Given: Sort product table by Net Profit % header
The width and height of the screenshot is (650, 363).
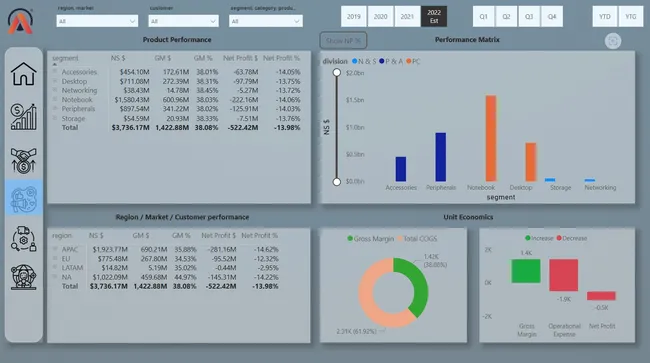Looking at the screenshot, I should pos(281,58).
